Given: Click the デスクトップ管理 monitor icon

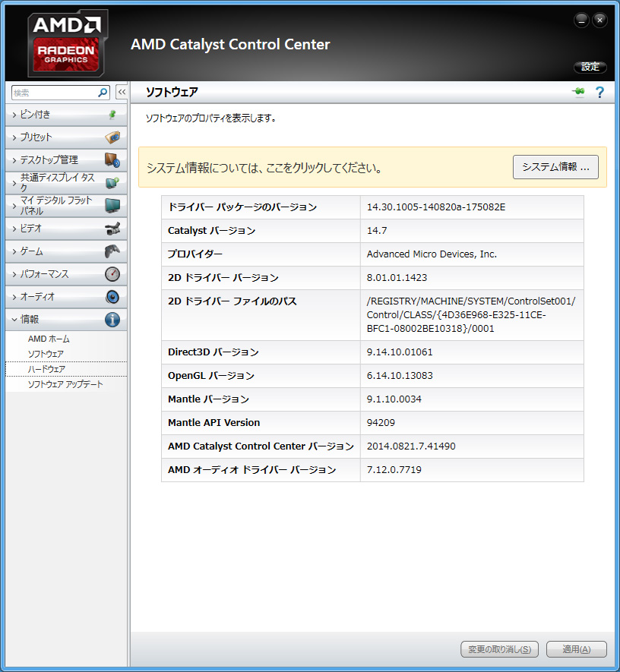Looking at the screenshot, I should pos(112,160).
